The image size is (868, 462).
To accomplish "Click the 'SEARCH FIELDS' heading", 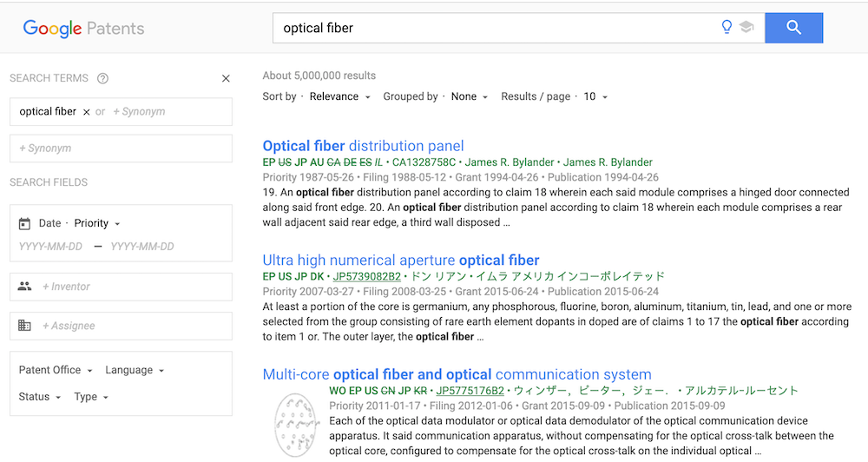I will click(49, 182).
